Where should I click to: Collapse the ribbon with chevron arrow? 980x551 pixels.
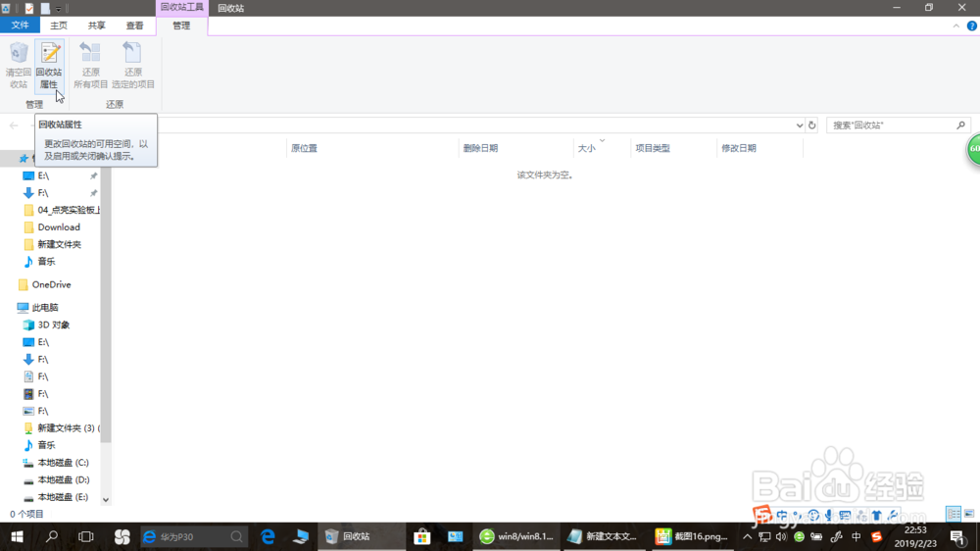(x=956, y=25)
